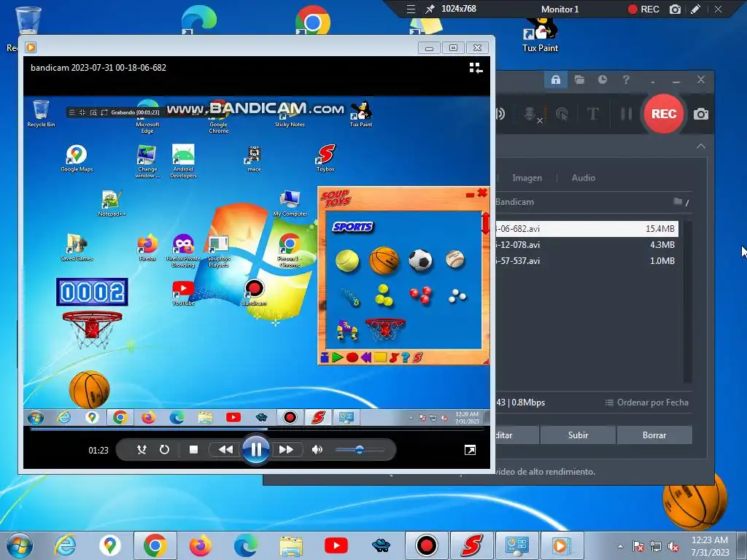Image resolution: width=747 pixels, height=560 pixels.
Task: Click the Media Player seek bar
Action: click(x=257, y=429)
